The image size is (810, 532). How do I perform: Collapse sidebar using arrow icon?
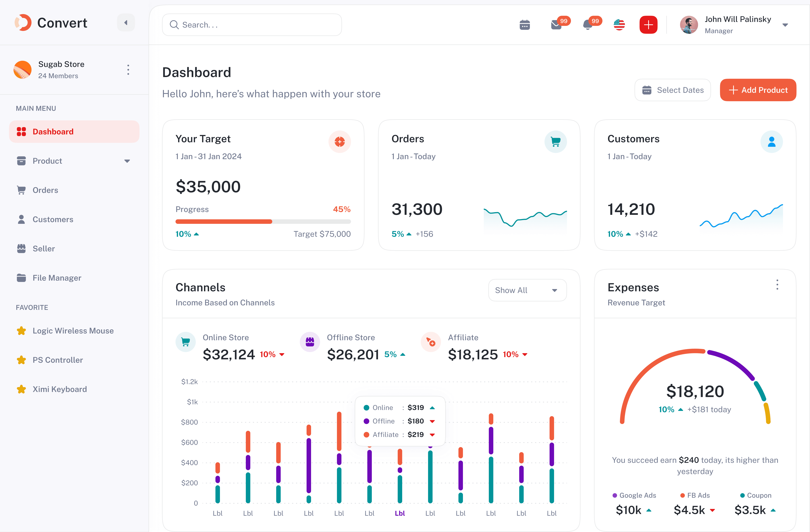point(126,23)
